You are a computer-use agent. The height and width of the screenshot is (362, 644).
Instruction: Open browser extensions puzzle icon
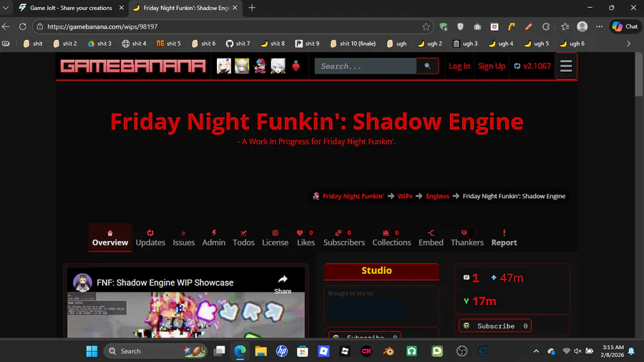point(546,26)
